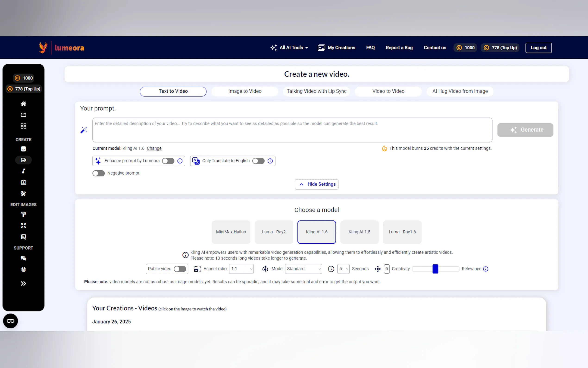Click info icon next to Relevance

point(485,269)
